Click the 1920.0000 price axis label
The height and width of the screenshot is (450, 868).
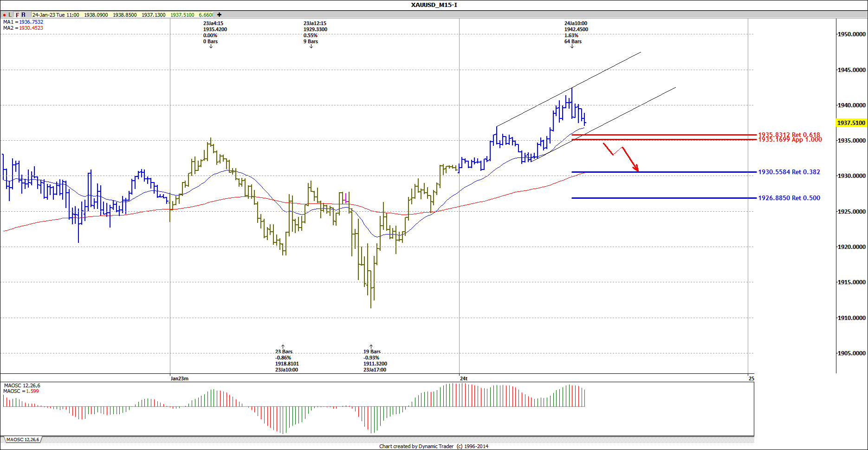click(852, 247)
